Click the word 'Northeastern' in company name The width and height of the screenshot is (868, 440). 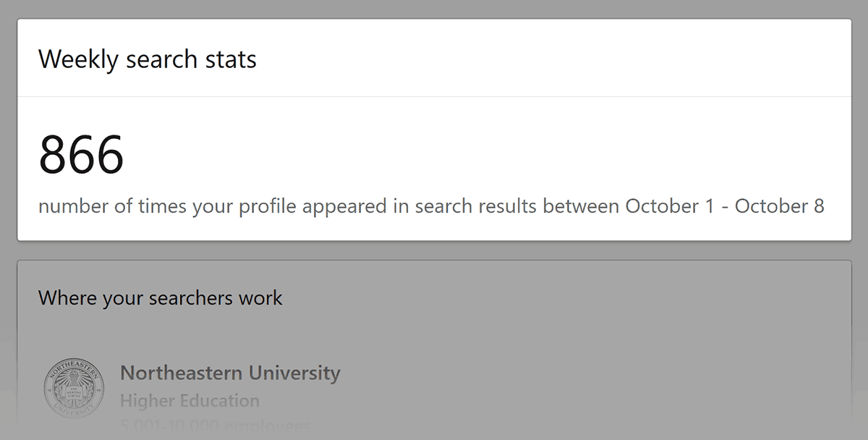[182, 373]
